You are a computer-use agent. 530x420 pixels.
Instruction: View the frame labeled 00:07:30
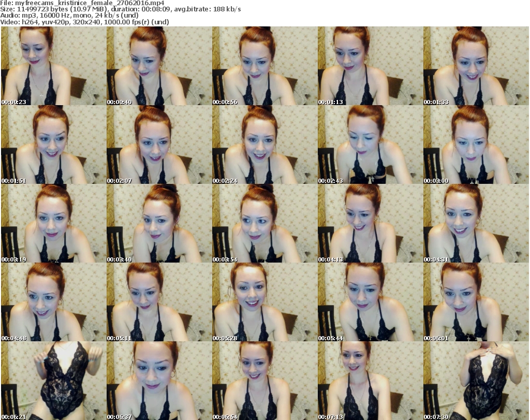[x=476, y=381]
